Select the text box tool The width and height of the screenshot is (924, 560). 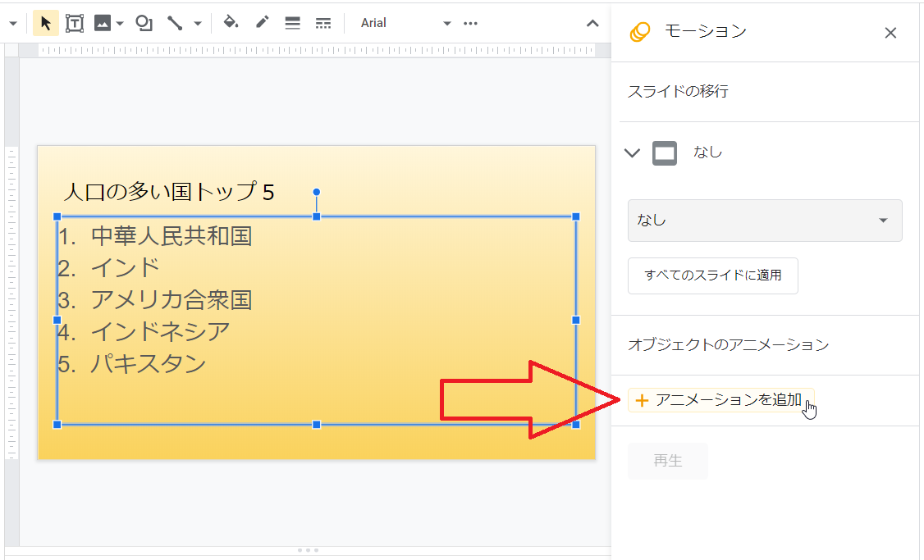[x=74, y=23]
